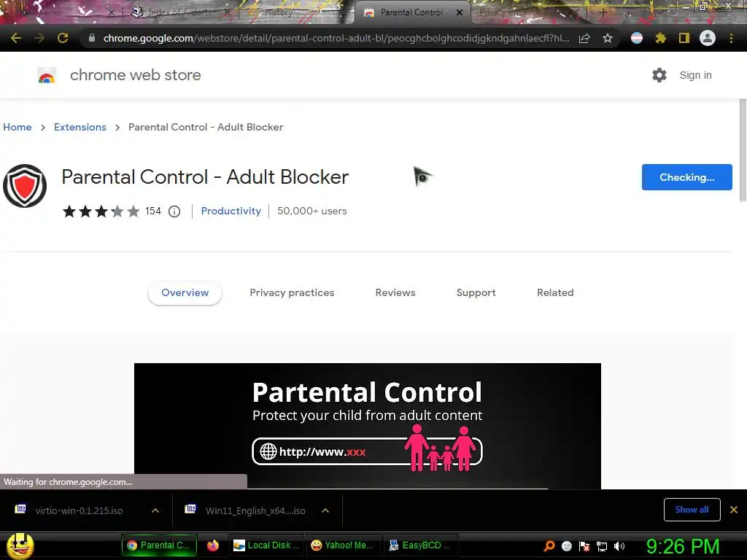747x560 pixels.
Task: Click the 9:26 PM clock
Action: 683,546
